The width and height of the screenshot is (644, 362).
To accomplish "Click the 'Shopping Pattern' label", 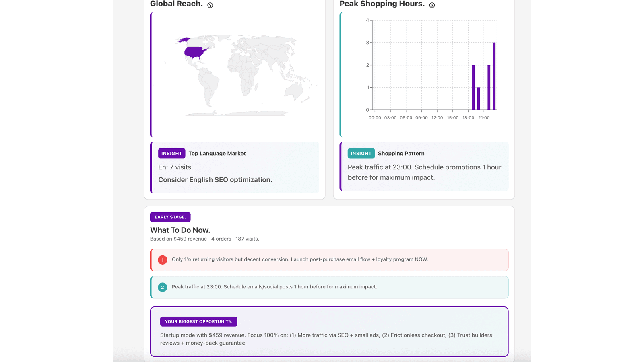I will [401, 154].
